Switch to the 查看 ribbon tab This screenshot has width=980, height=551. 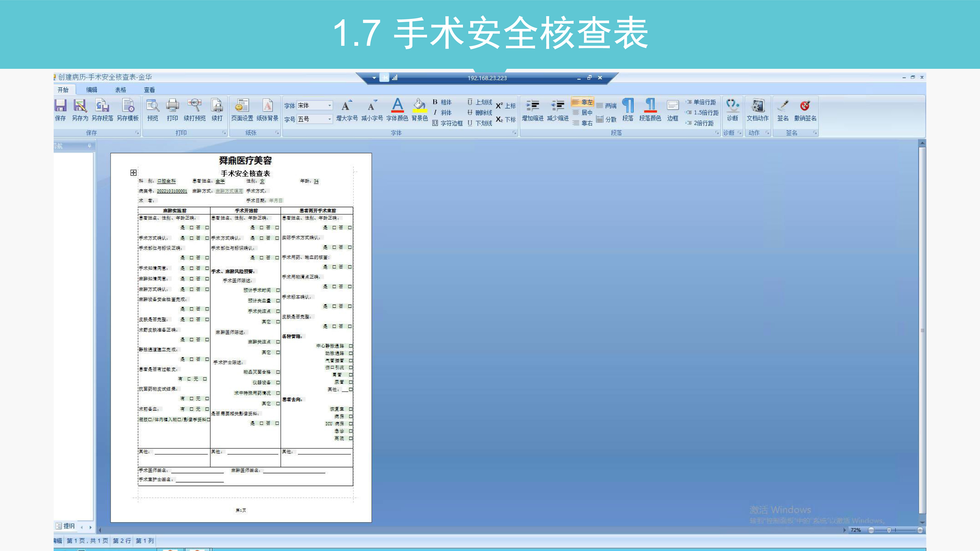click(x=149, y=90)
